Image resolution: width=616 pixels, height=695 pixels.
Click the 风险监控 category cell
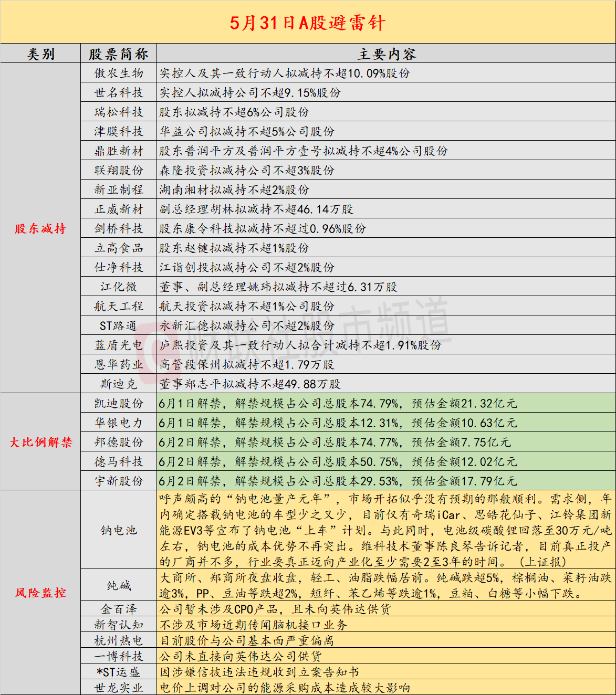coord(40,593)
